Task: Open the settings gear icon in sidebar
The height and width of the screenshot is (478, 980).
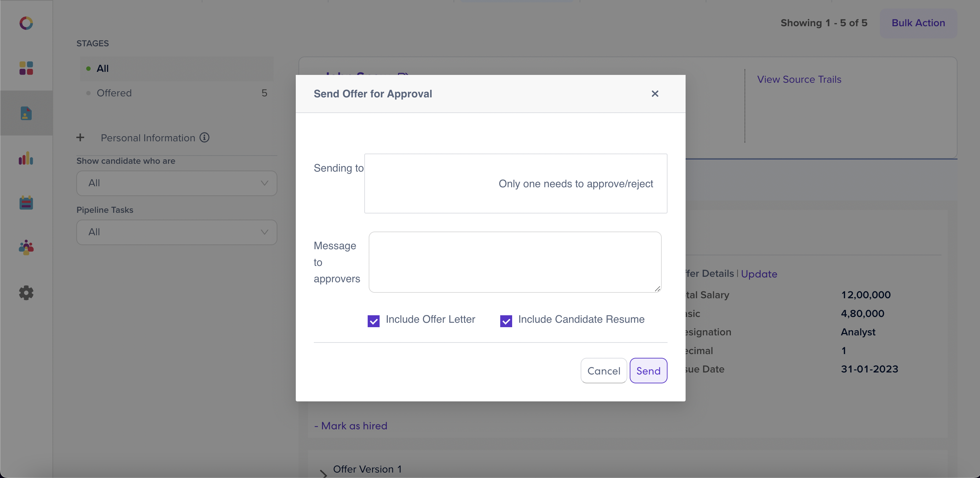Action: (26, 292)
